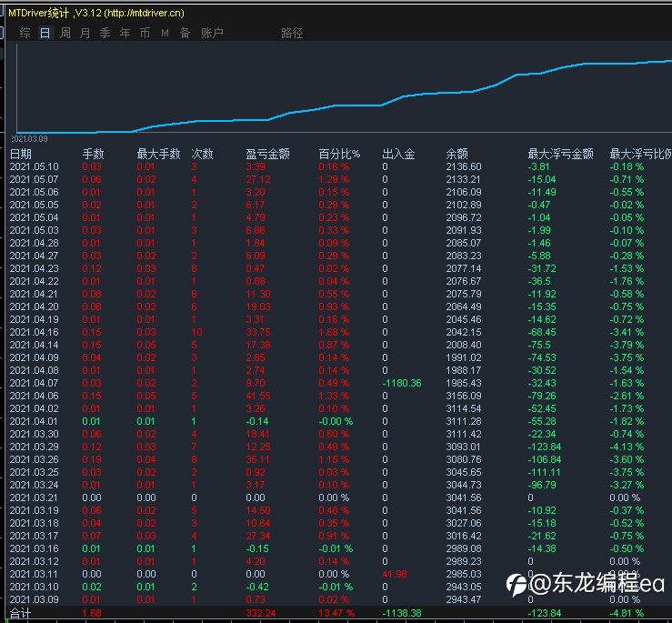Click floating loss value -123.84 on 2021.03.29
The image size is (672, 623).
545,447
